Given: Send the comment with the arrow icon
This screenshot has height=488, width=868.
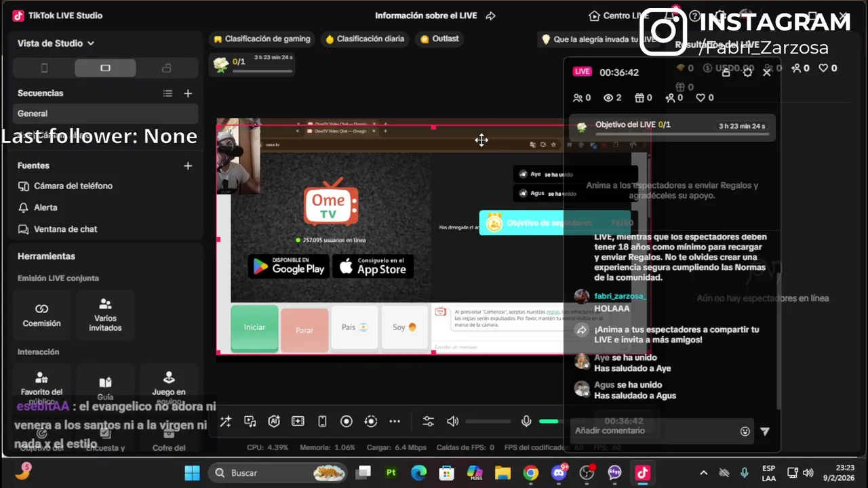Looking at the screenshot, I should point(765,431).
